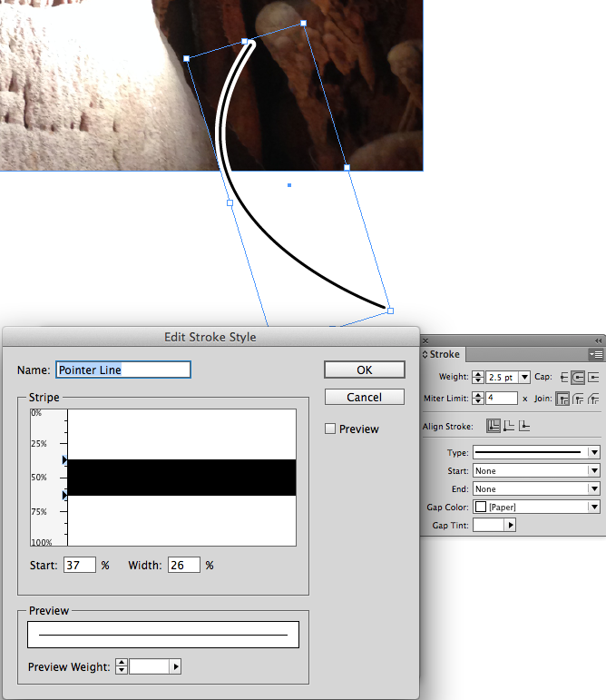Open the stroke Weight dropdown

pyautogui.click(x=524, y=377)
